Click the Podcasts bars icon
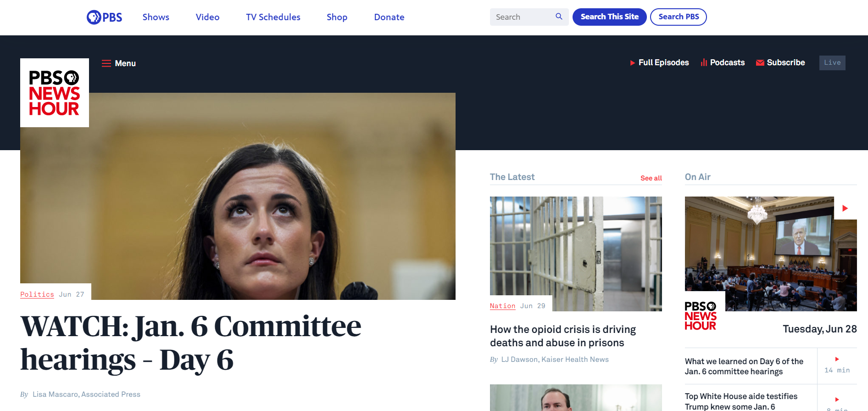The height and width of the screenshot is (411, 868). (704, 62)
